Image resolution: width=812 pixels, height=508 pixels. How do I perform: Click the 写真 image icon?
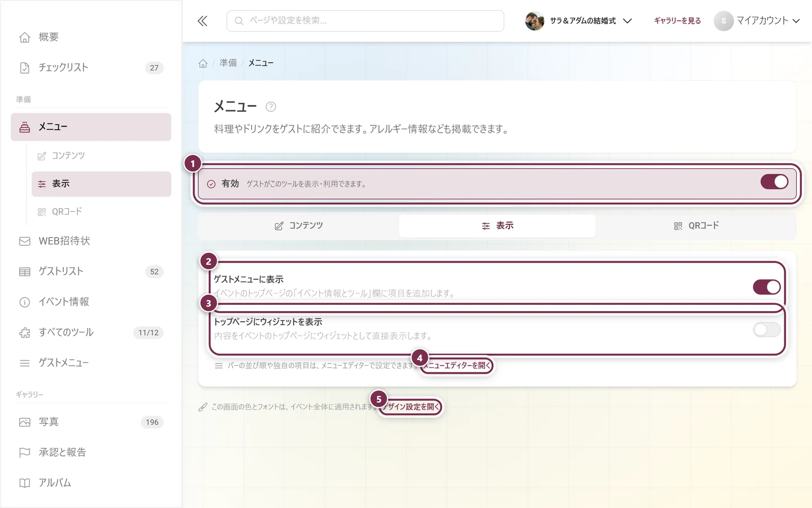click(x=25, y=422)
